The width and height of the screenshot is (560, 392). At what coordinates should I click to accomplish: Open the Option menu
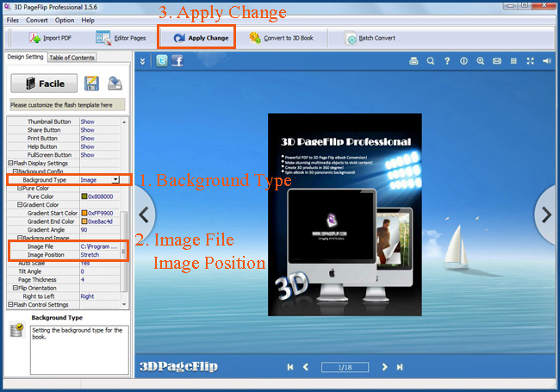pyautogui.click(x=65, y=20)
